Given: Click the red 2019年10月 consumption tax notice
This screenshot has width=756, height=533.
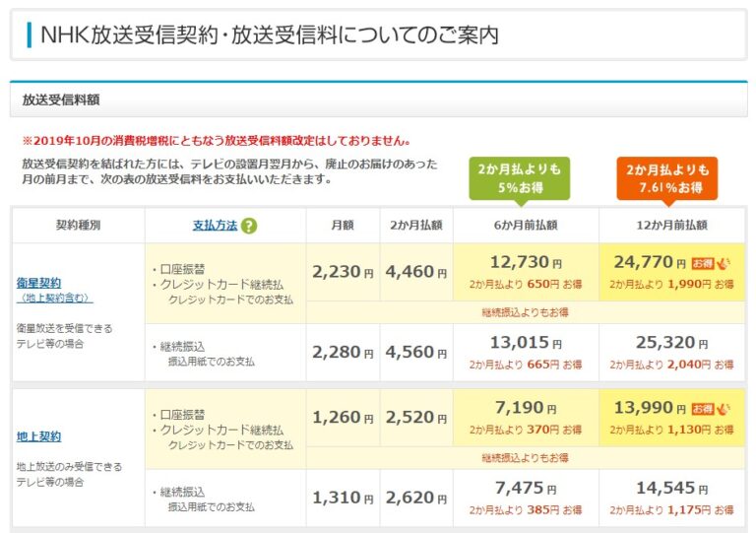Looking at the screenshot, I should (217, 141).
